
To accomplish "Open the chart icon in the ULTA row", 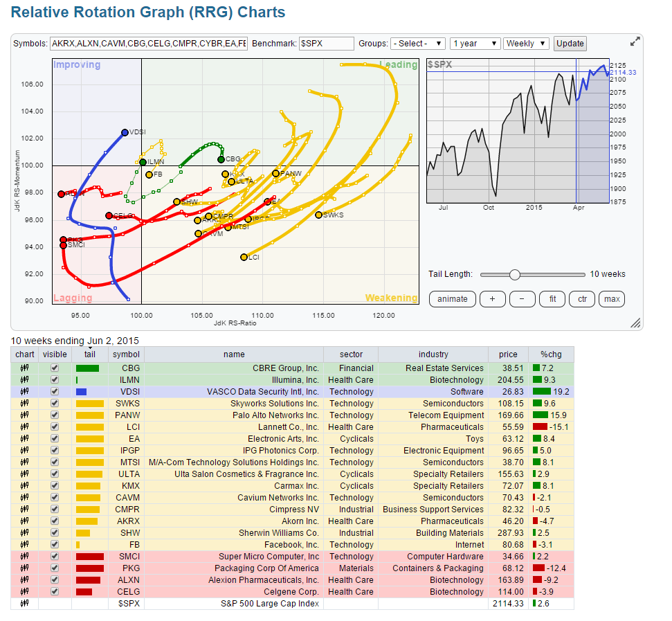I will [x=24, y=474].
